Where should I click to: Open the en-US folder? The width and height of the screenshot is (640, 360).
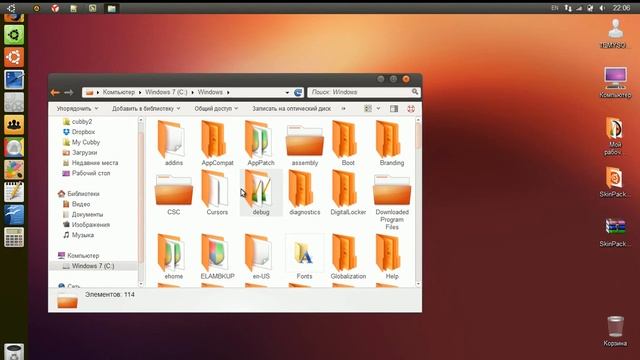coord(261,257)
